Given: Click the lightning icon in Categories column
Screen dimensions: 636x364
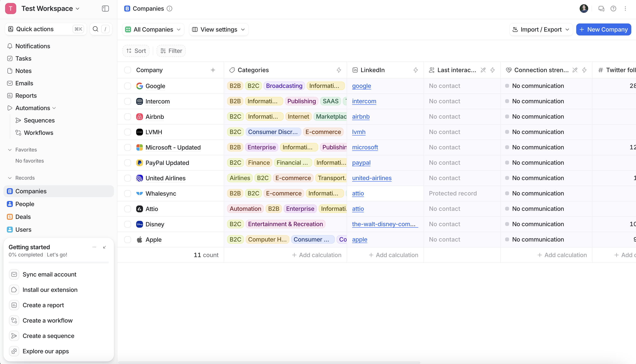Looking at the screenshot, I should click(x=339, y=70).
